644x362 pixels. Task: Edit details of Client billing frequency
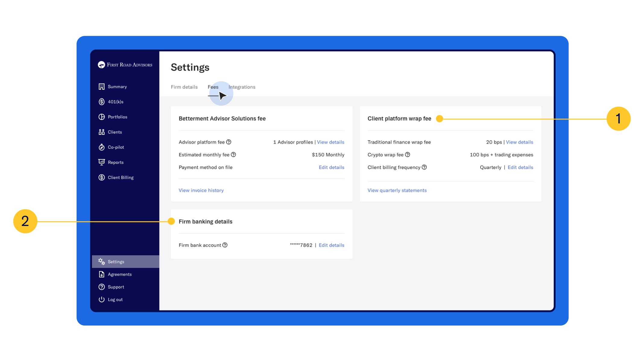[x=520, y=167]
